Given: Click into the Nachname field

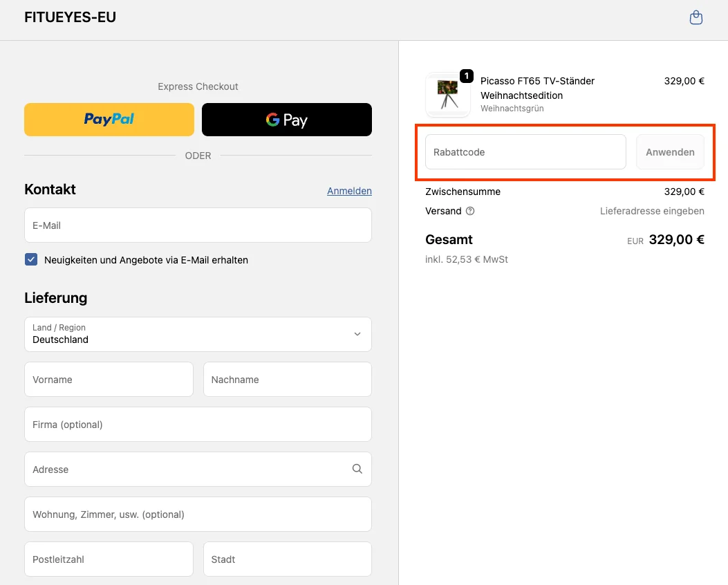Looking at the screenshot, I should click(x=287, y=380).
